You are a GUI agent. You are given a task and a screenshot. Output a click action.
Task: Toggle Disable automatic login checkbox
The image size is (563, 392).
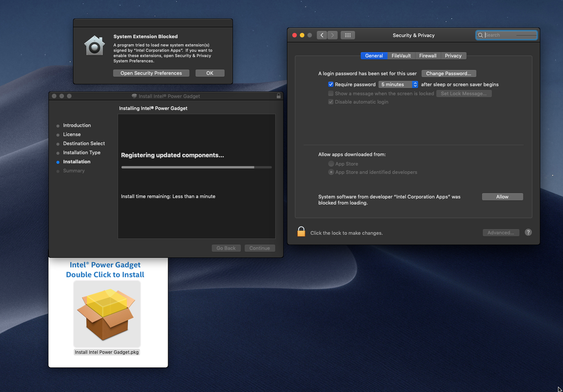331,102
